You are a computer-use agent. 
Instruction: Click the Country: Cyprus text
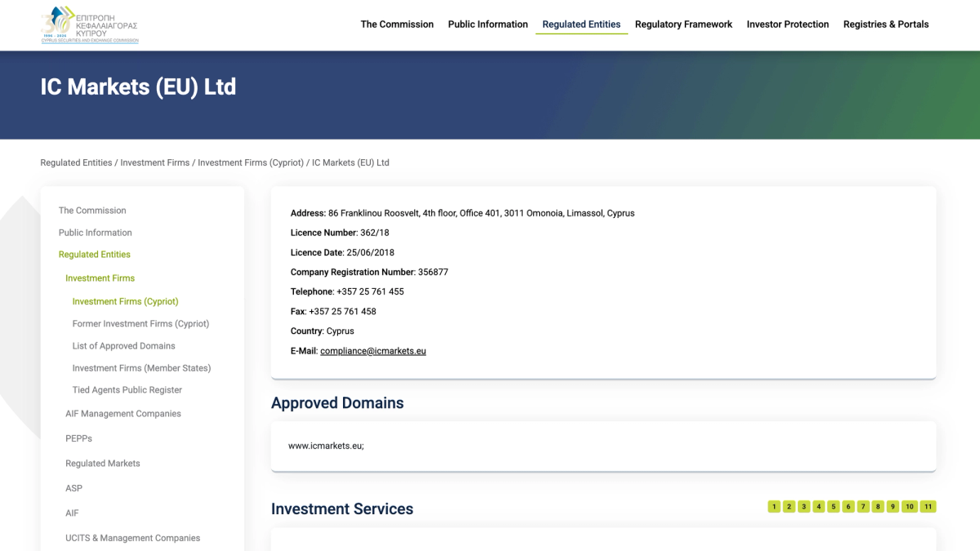(x=323, y=331)
